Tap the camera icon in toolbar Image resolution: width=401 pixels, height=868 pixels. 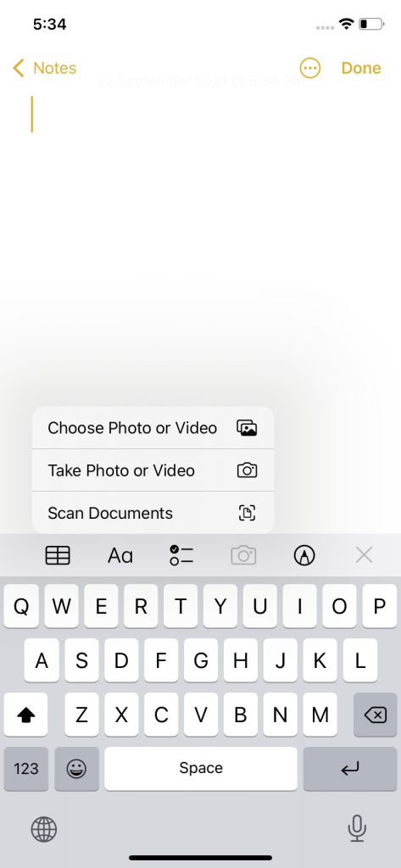point(243,555)
